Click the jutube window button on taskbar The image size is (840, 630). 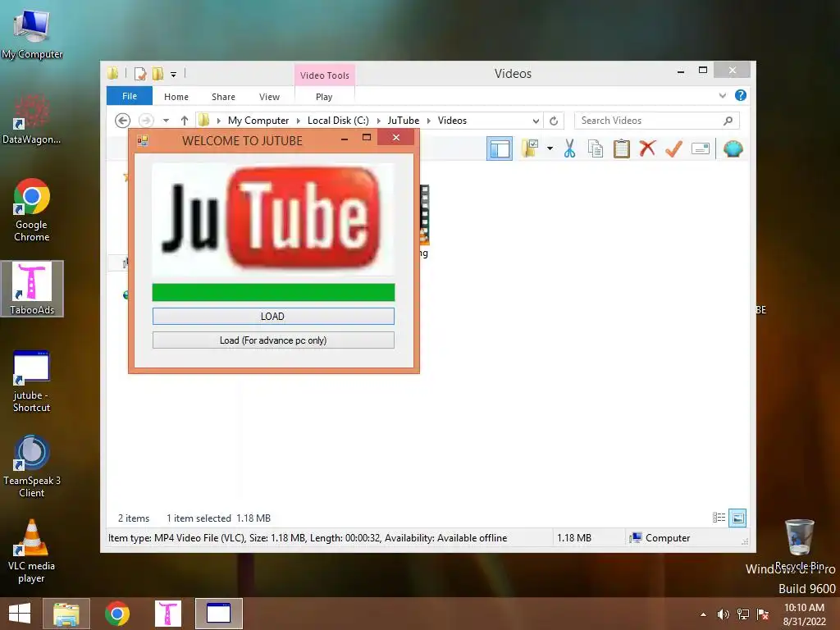click(218, 614)
